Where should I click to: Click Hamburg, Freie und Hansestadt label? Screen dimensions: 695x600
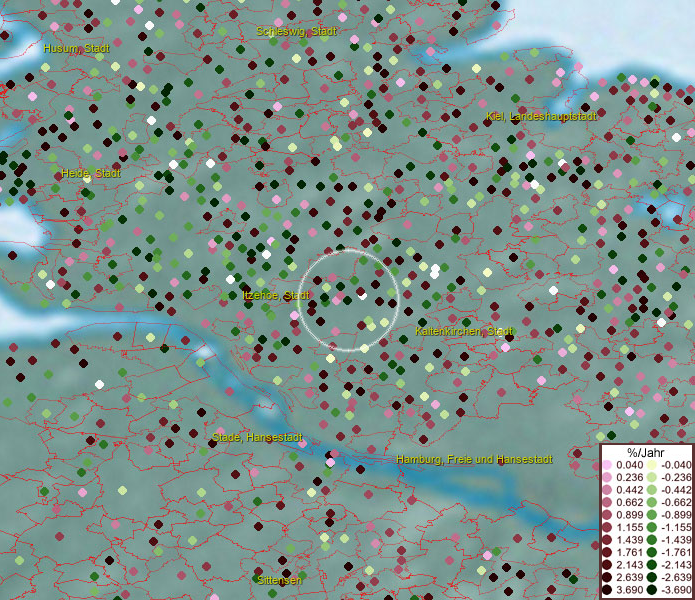click(474, 460)
